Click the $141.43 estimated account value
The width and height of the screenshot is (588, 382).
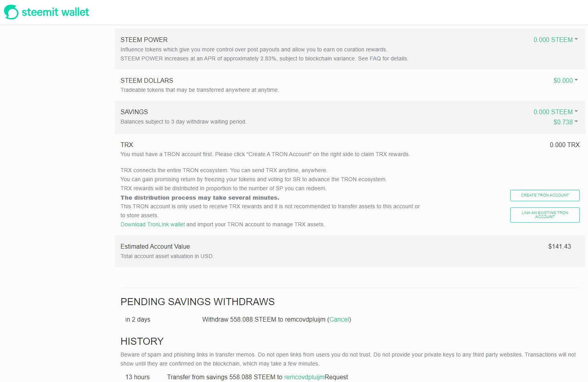point(559,246)
